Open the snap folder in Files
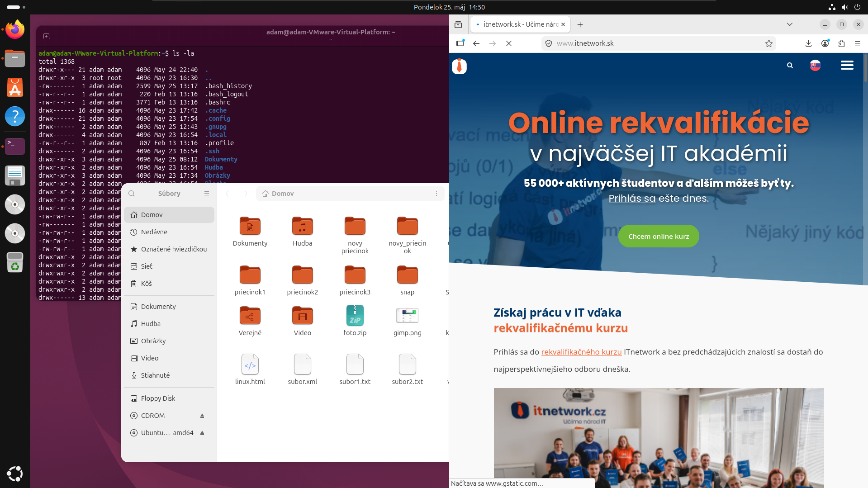This screenshot has height=488, width=868. [408, 275]
